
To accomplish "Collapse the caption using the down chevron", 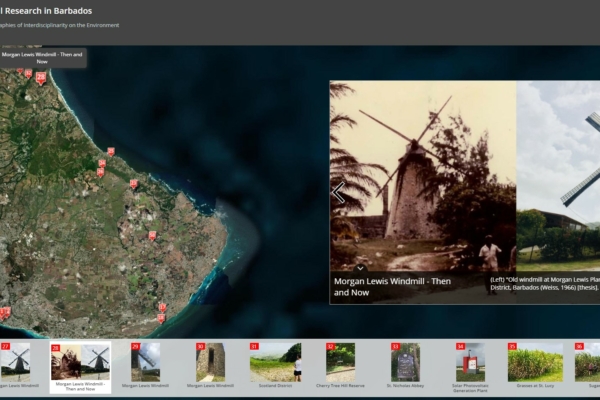I will 360,268.
